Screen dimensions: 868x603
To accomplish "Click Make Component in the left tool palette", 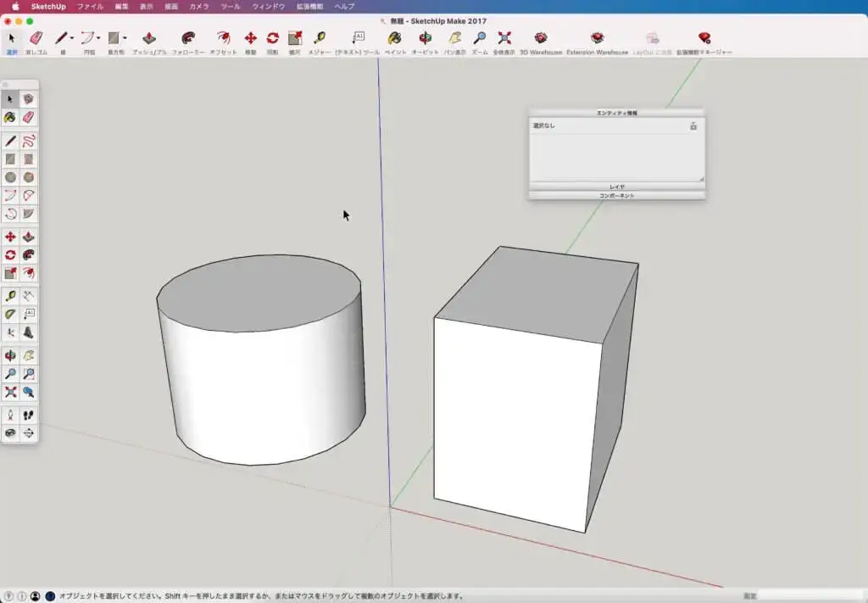I will point(28,99).
